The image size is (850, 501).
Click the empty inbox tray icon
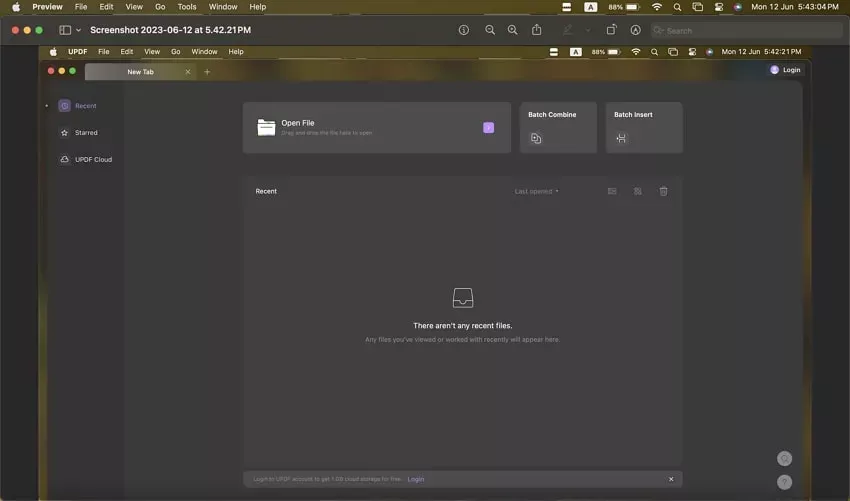pyautogui.click(x=463, y=298)
